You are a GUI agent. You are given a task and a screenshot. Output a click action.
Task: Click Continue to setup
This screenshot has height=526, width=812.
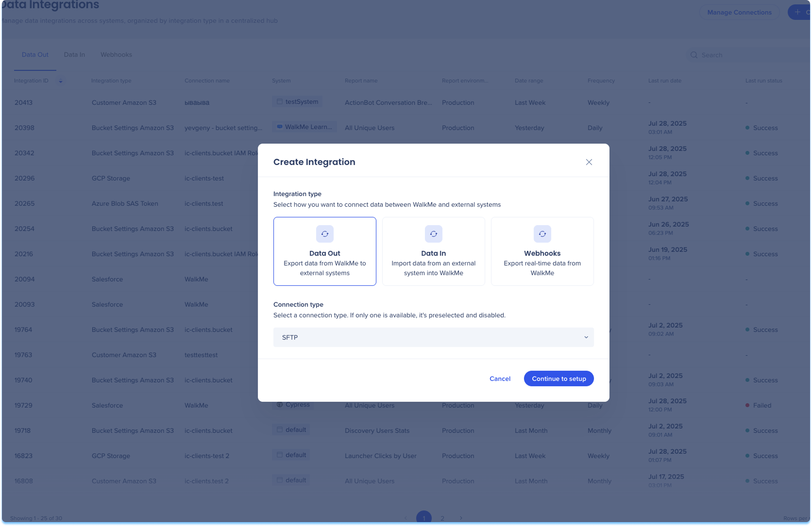click(x=558, y=378)
